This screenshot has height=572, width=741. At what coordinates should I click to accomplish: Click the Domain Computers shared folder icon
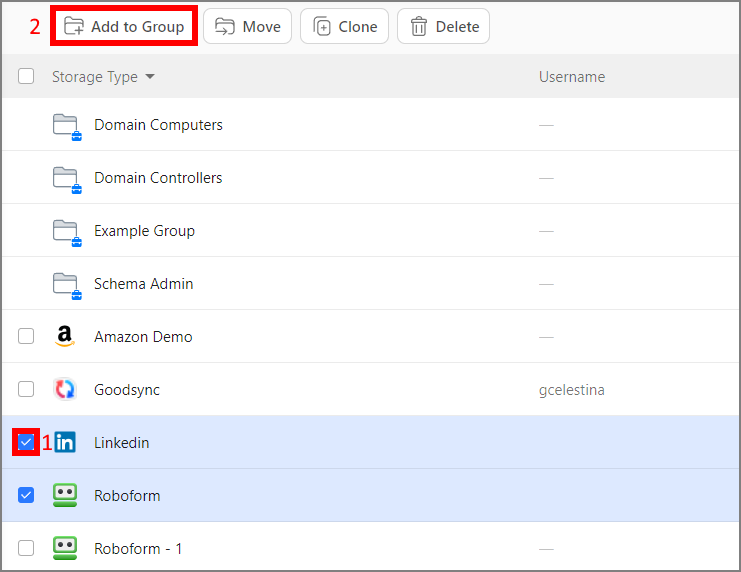(65, 125)
